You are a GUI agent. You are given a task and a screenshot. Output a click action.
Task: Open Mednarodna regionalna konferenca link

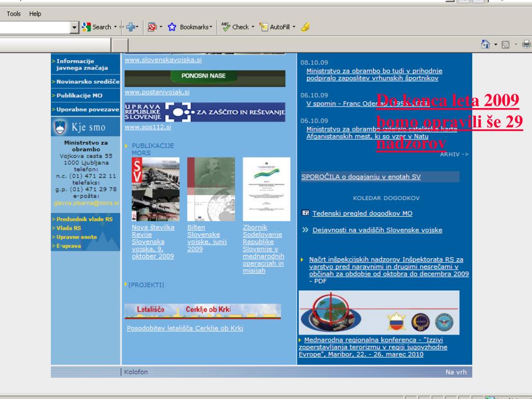point(373,347)
